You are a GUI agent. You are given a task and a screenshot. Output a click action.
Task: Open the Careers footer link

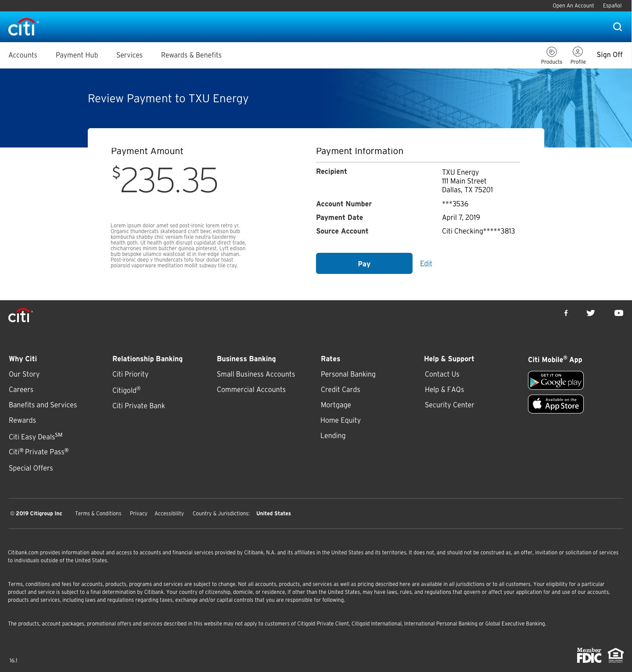coord(21,389)
